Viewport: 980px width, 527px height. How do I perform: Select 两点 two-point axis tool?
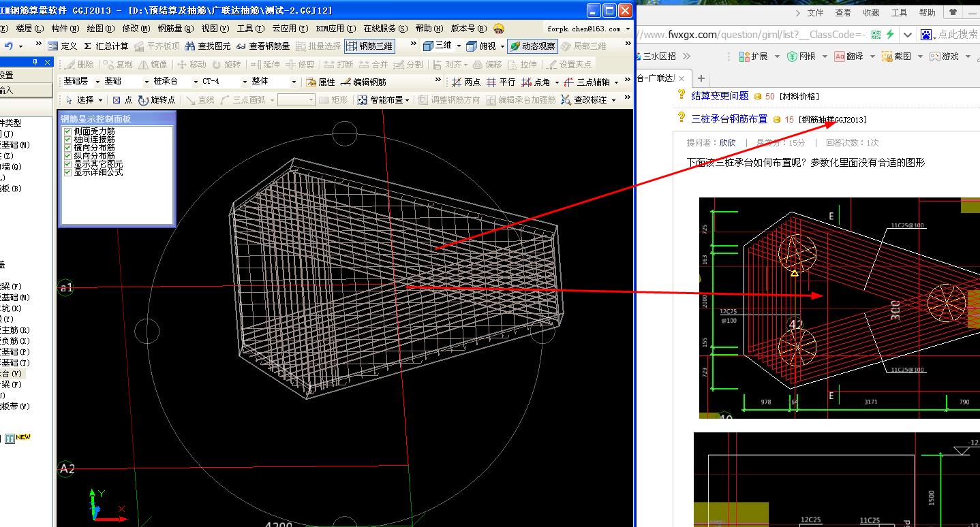(466, 82)
